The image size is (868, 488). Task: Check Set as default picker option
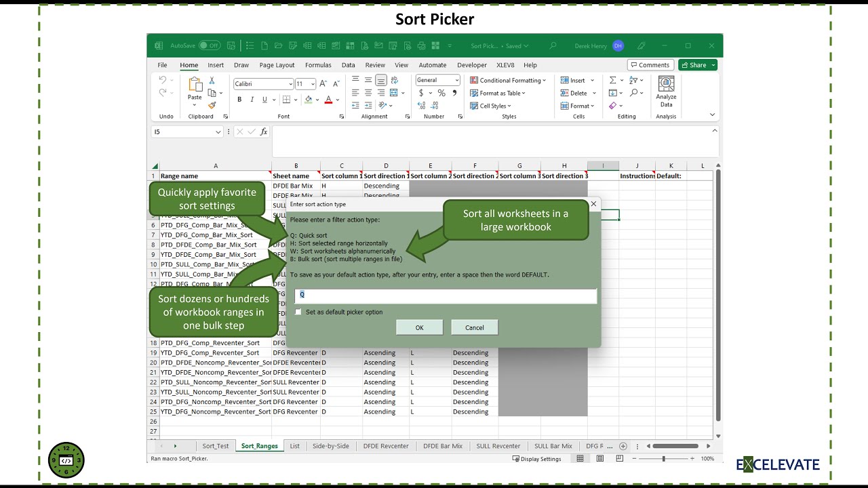[298, 312]
